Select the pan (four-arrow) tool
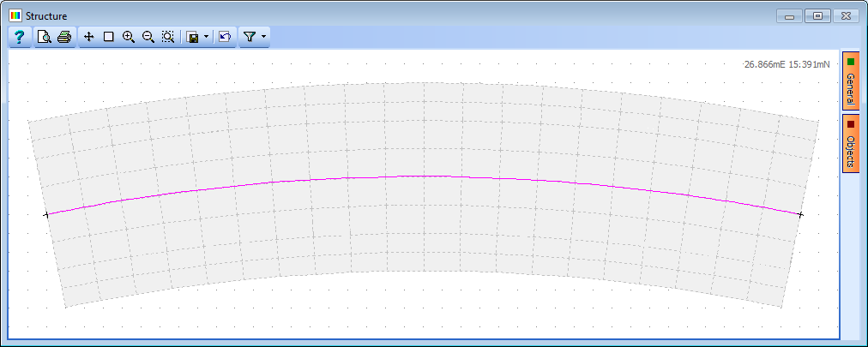The height and width of the screenshot is (347, 868). point(88,37)
